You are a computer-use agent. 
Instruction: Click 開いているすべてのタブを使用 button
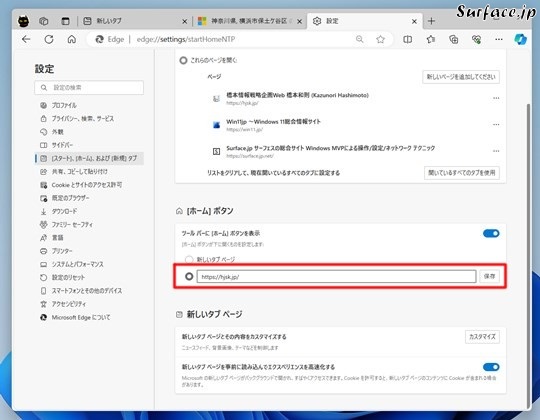461,172
